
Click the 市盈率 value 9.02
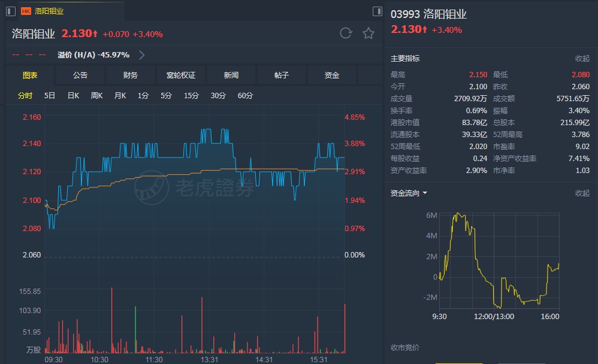pyautogui.click(x=582, y=146)
